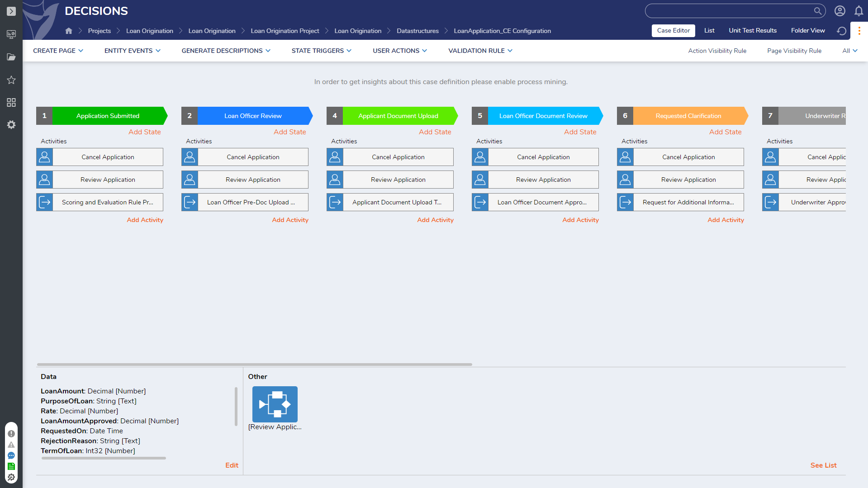The height and width of the screenshot is (488, 868).
Task: Expand the CREATE PAGE dropdown
Action: pos(58,51)
